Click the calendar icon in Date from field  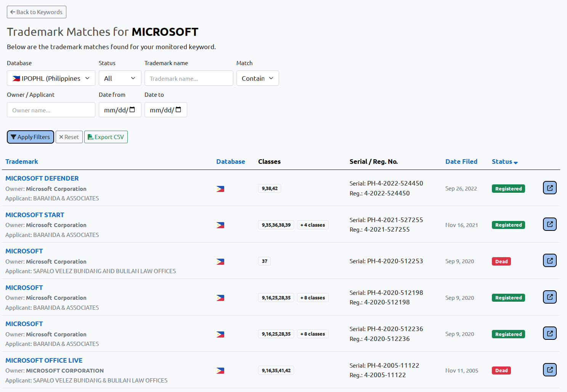[132, 110]
